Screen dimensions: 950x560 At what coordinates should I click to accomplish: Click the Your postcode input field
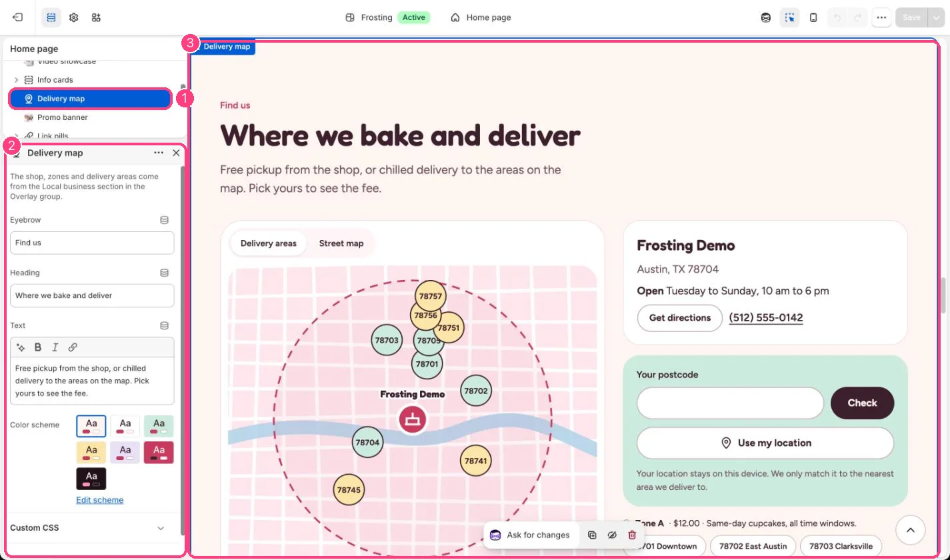pyautogui.click(x=731, y=403)
